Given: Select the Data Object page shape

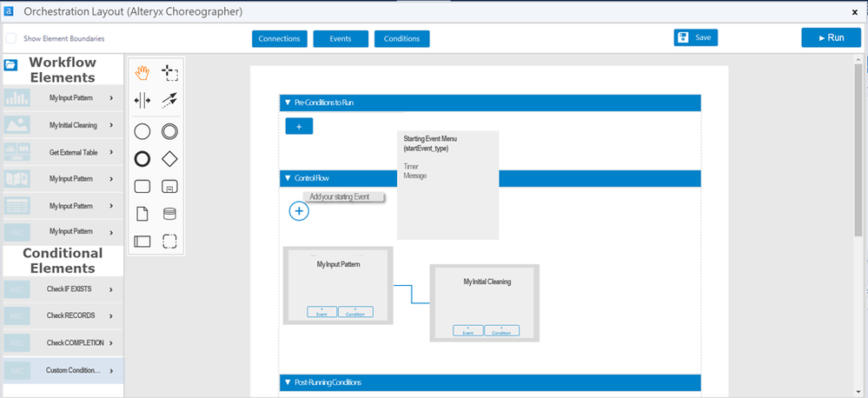Looking at the screenshot, I should point(142,214).
